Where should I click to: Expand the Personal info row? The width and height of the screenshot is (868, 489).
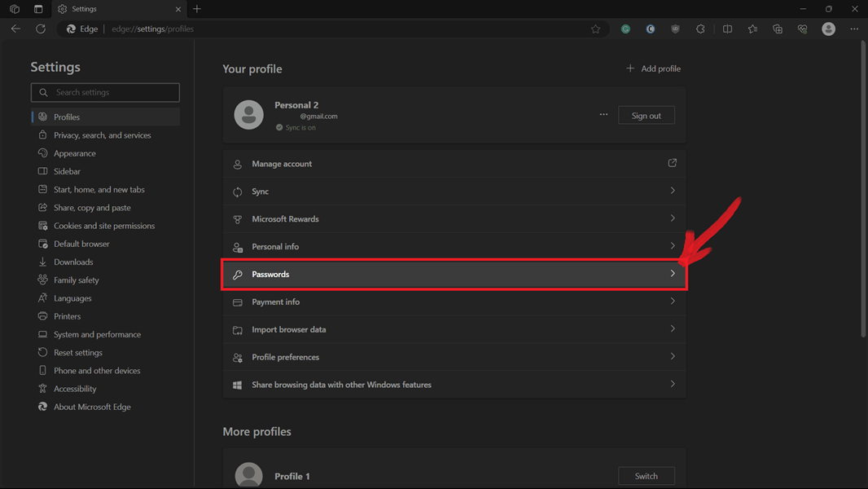click(x=454, y=246)
